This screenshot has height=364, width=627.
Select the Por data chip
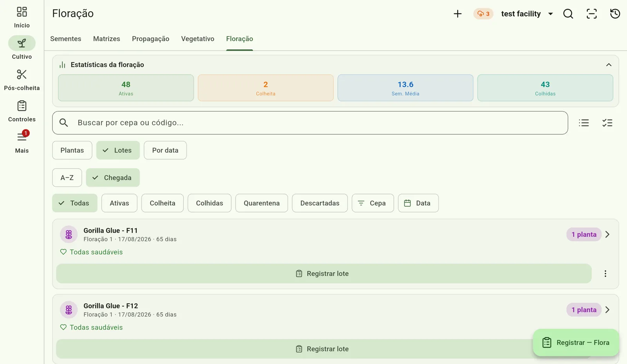pyautogui.click(x=165, y=150)
